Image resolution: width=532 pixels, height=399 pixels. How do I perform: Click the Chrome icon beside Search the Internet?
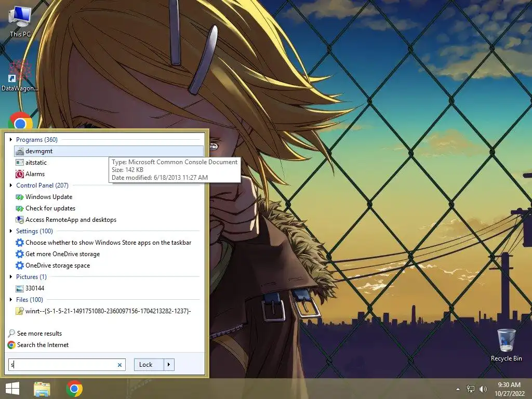click(11, 345)
